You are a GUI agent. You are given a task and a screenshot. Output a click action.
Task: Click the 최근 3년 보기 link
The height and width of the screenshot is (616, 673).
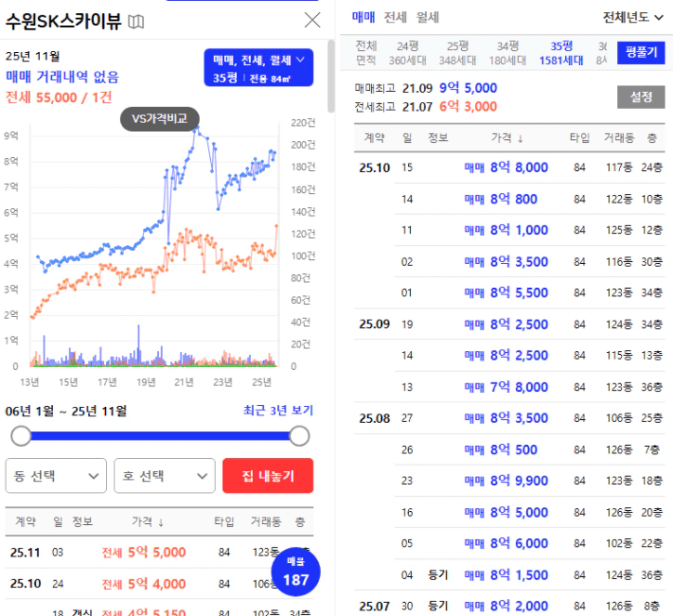(278, 411)
